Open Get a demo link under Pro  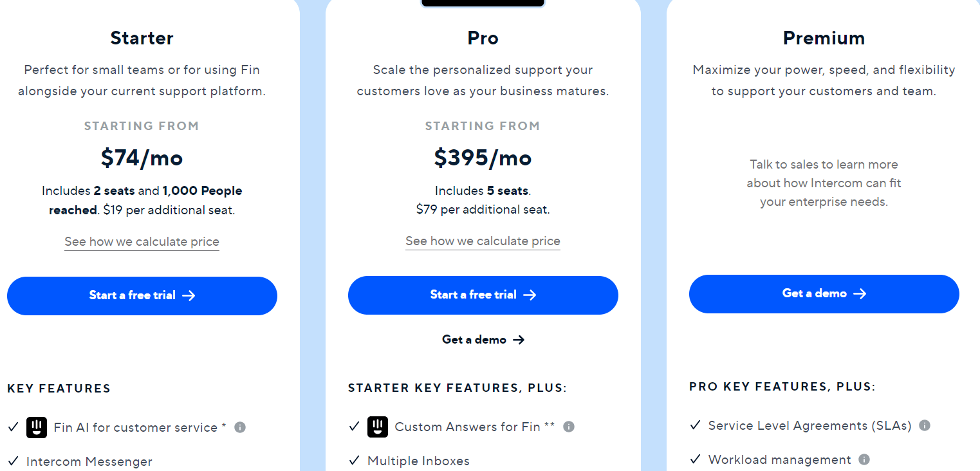[474, 340]
